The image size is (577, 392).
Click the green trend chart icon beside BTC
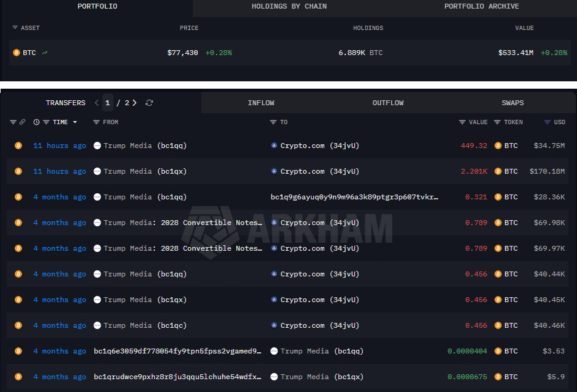point(45,53)
